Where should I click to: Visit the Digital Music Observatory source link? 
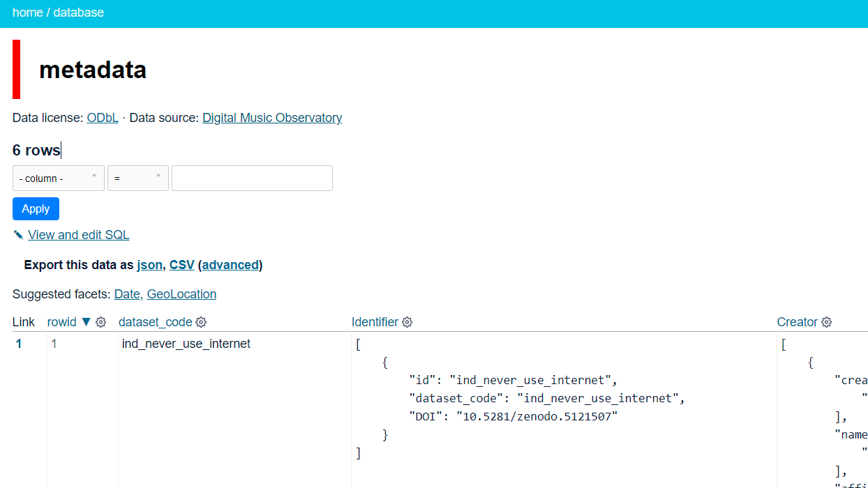click(271, 117)
